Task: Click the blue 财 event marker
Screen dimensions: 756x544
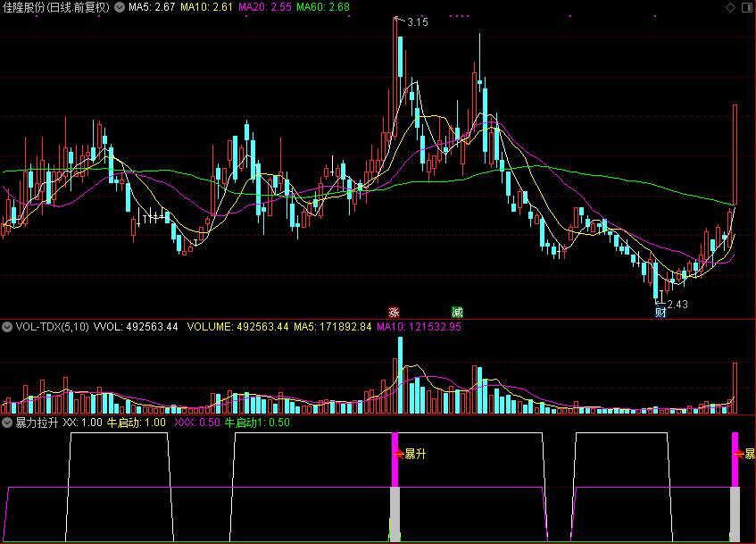Action: [x=660, y=313]
